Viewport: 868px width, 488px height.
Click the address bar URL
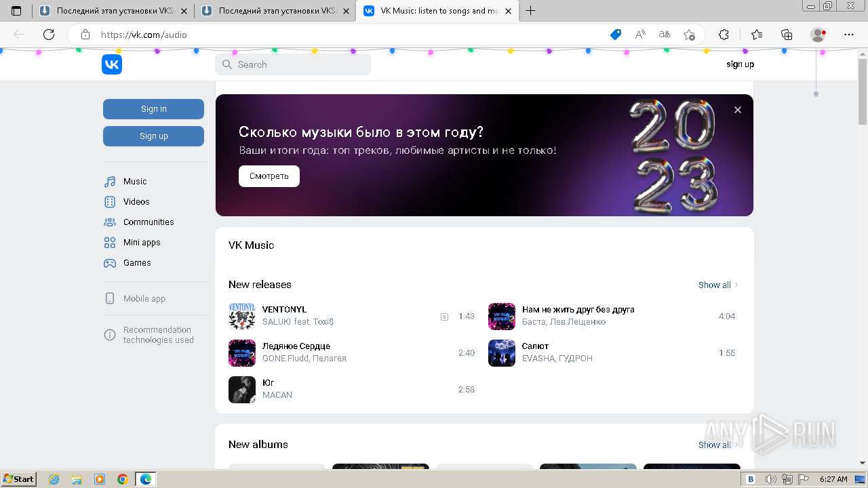click(144, 35)
